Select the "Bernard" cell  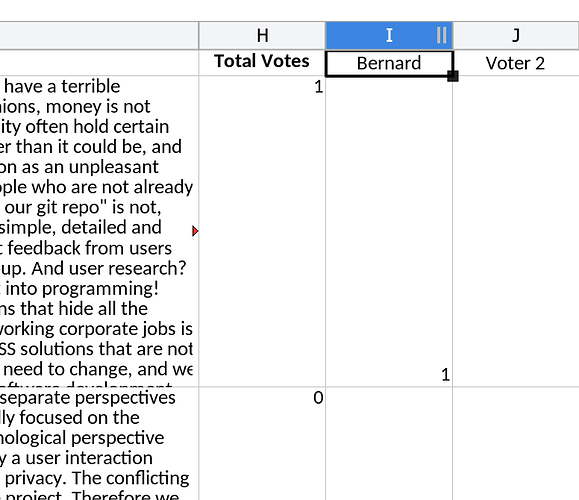[x=389, y=63]
